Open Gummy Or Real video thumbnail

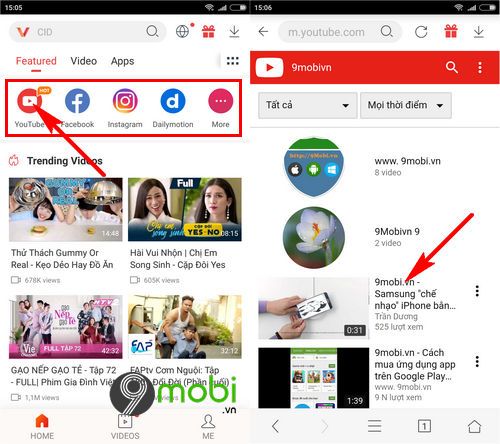click(66, 209)
